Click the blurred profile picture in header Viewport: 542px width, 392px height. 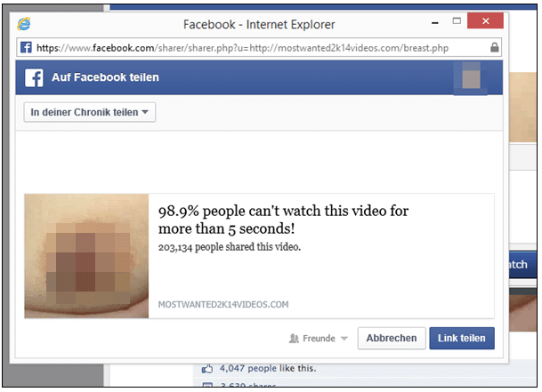pyautogui.click(x=471, y=77)
